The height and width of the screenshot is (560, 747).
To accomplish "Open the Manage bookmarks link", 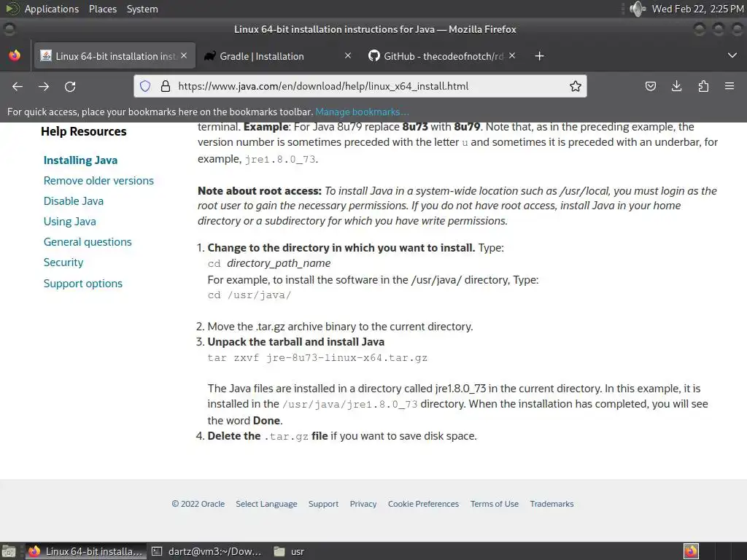I will tap(362, 112).
